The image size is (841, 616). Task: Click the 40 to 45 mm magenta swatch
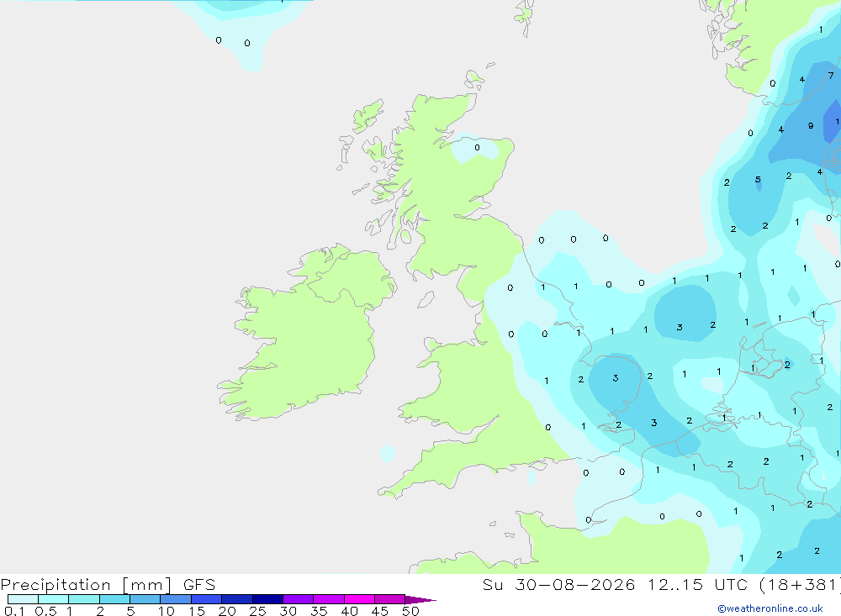[359, 599]
